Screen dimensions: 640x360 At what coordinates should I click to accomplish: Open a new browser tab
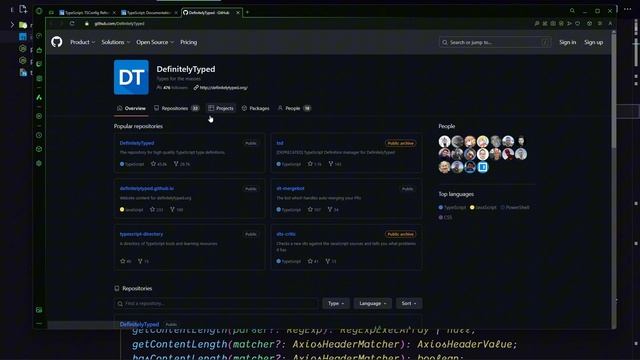(x=247, y=13)
